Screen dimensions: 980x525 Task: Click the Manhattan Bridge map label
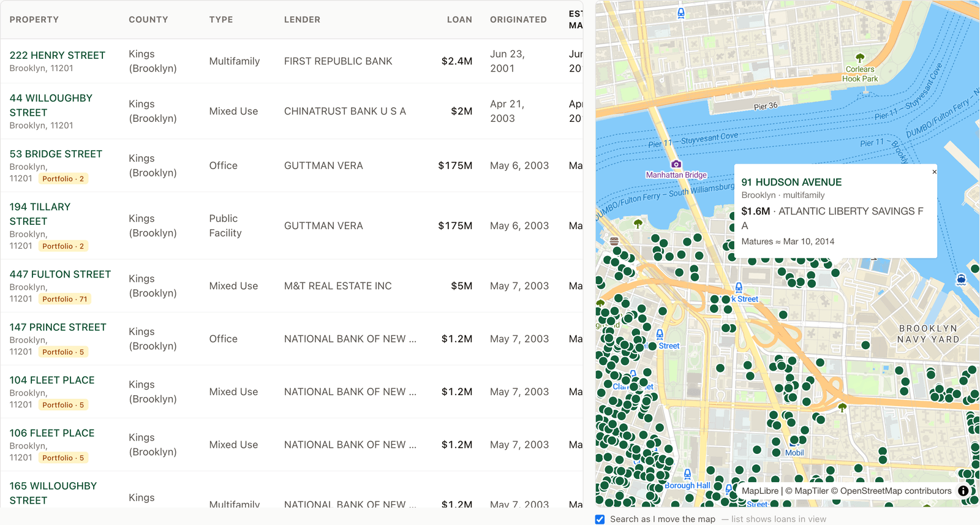pyautogui.click(x=676, y=175)
